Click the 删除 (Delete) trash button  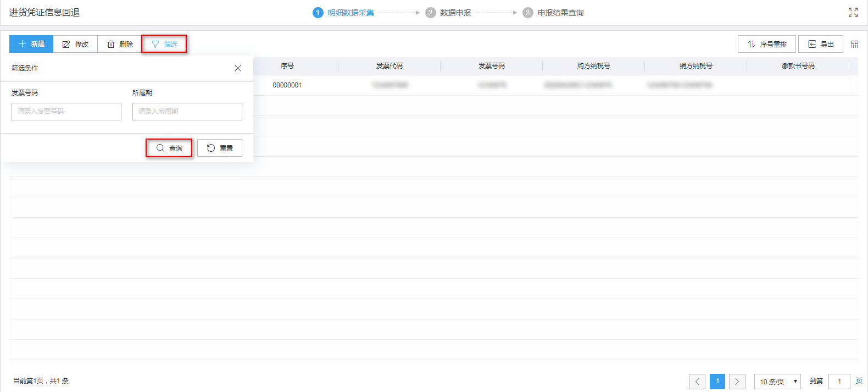120,44
